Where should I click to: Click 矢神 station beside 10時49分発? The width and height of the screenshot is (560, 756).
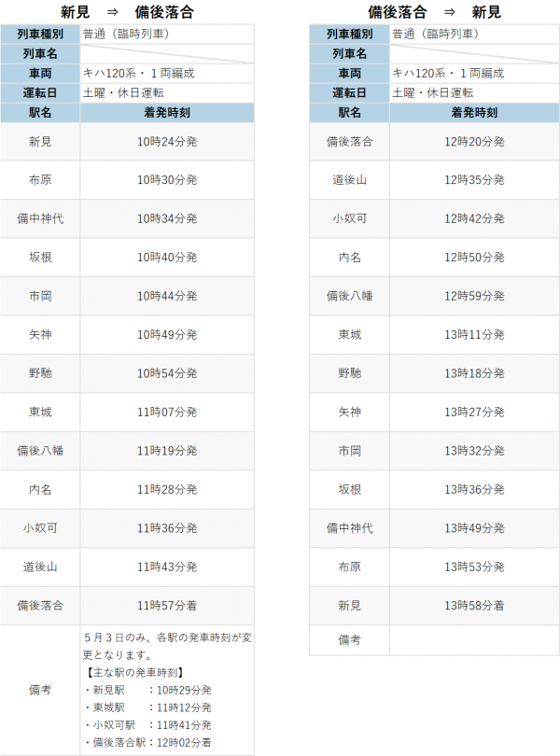(40, 335)
